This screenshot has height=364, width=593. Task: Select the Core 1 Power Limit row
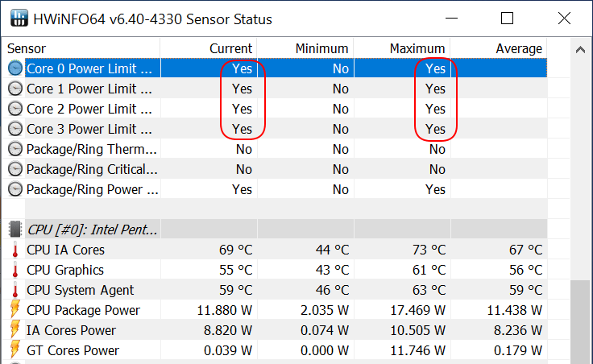tap(275, 89)
